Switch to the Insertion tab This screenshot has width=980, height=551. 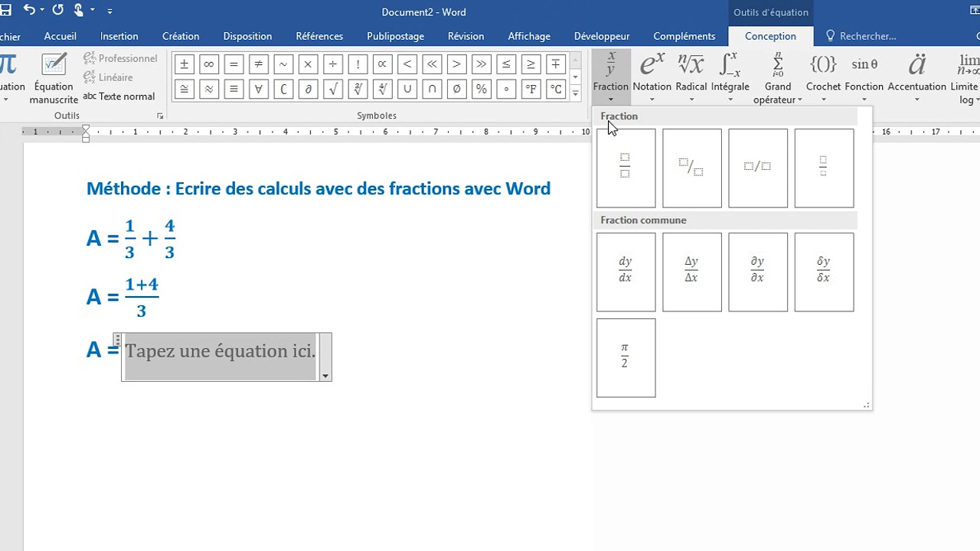tap(119, 36)
